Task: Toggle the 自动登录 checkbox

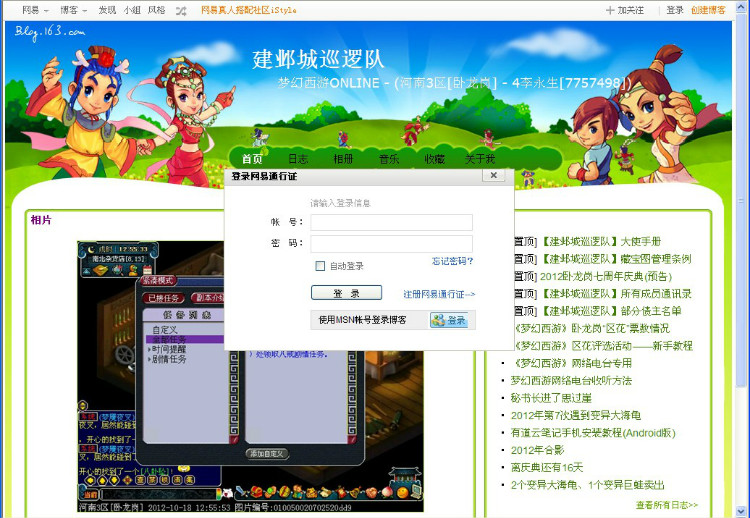Action: (320, 265)
